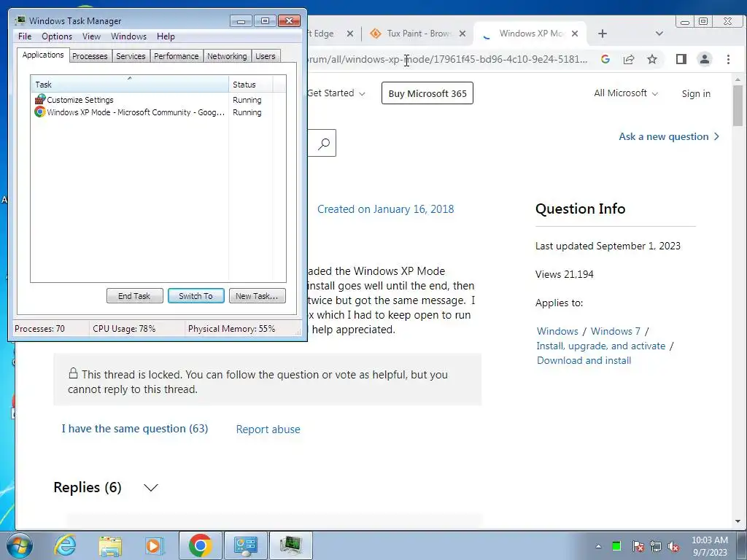The width and height of the screenshot is (747, 560).
Task: Show hidden system tray icons
Action: [598, 546]
